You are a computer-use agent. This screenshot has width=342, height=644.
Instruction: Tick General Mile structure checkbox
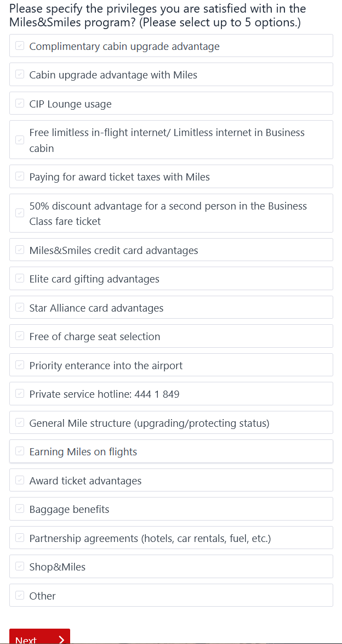tap(20, 423)
